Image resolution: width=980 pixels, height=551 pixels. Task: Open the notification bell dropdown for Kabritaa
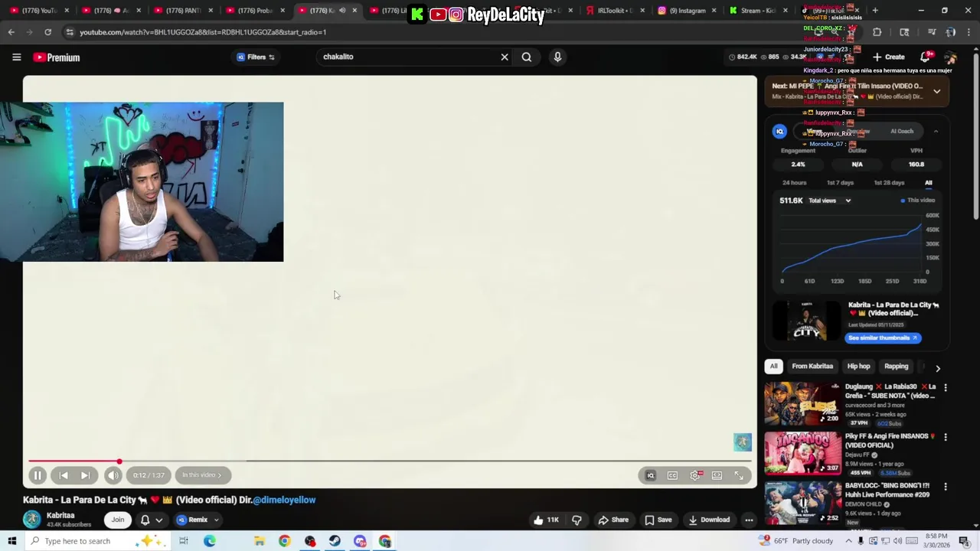point(152,520)
